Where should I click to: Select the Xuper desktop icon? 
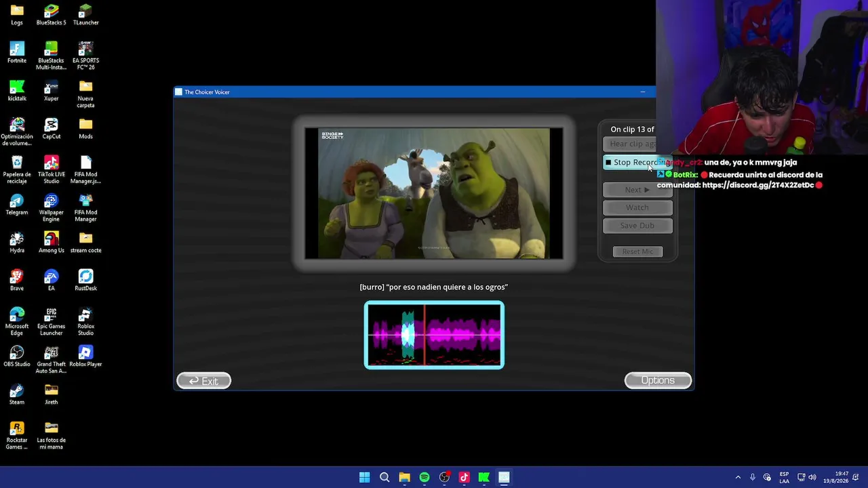(51, 91)
